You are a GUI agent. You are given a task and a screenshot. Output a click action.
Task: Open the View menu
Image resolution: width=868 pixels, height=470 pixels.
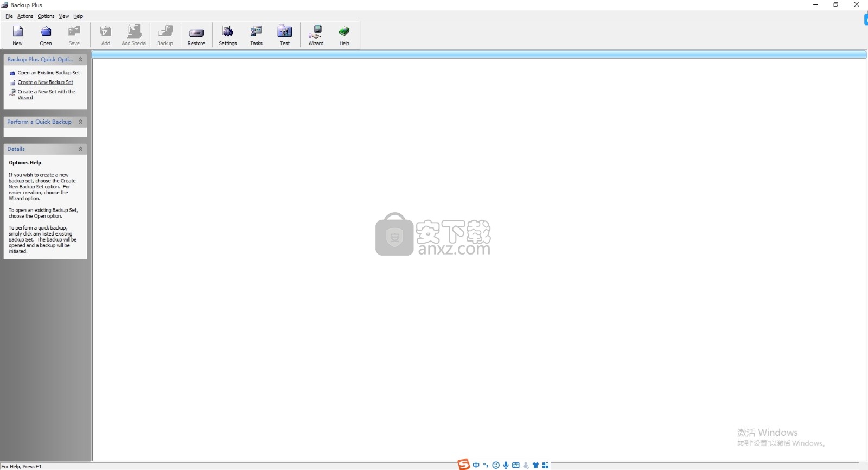click(64, 16)
